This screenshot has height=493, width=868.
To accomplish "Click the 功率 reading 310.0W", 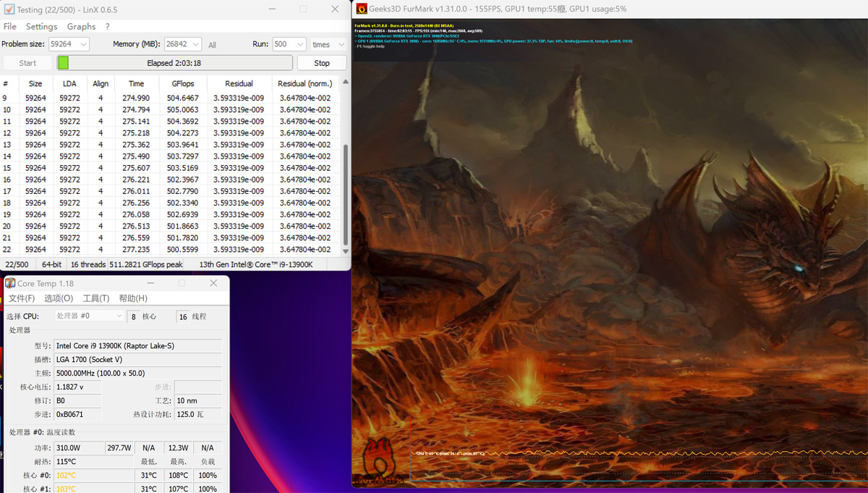I will point(79,447).
